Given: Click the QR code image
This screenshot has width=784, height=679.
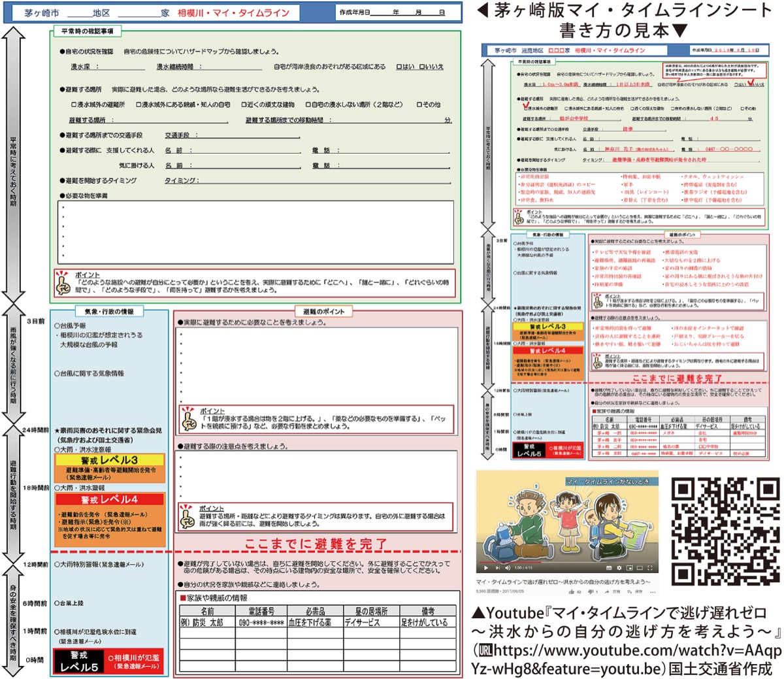Looking at the screenshot, I should tap(725, 530).
